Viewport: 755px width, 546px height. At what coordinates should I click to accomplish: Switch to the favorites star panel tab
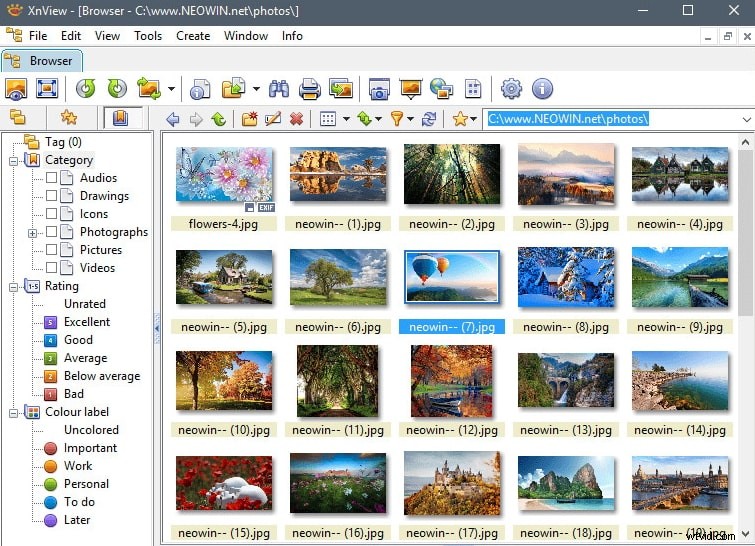69,117
